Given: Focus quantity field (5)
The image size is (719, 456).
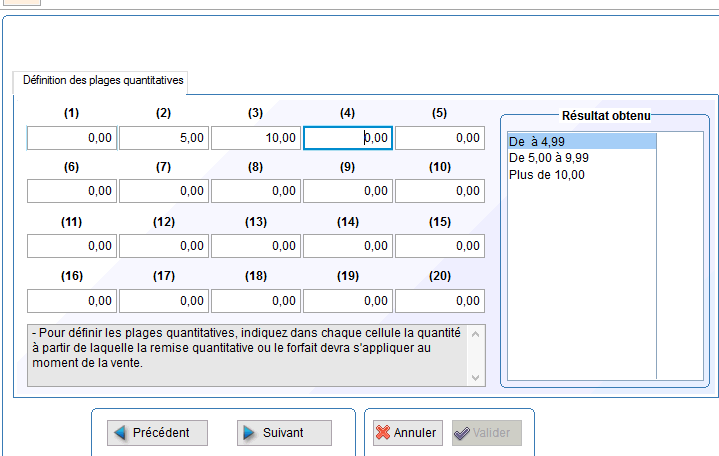Looking at the screenshot, I should pyautogui.click(x=440, y=138).
